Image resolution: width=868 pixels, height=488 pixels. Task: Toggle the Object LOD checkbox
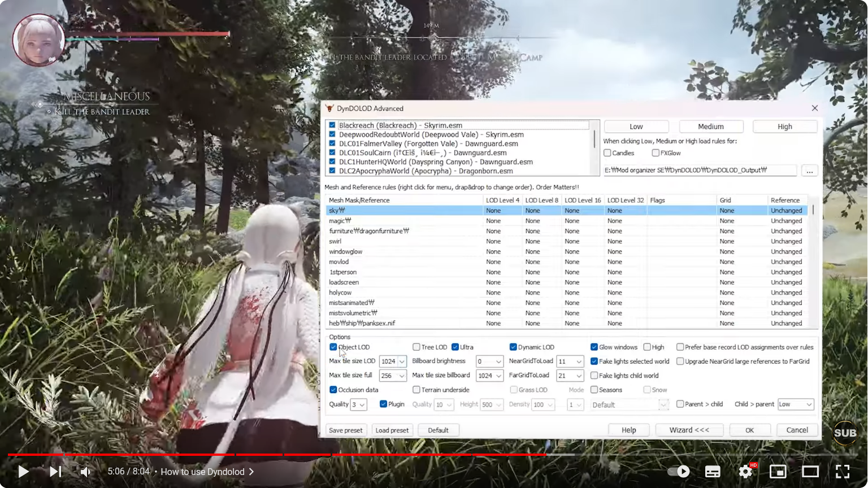(x=333, y=347)
